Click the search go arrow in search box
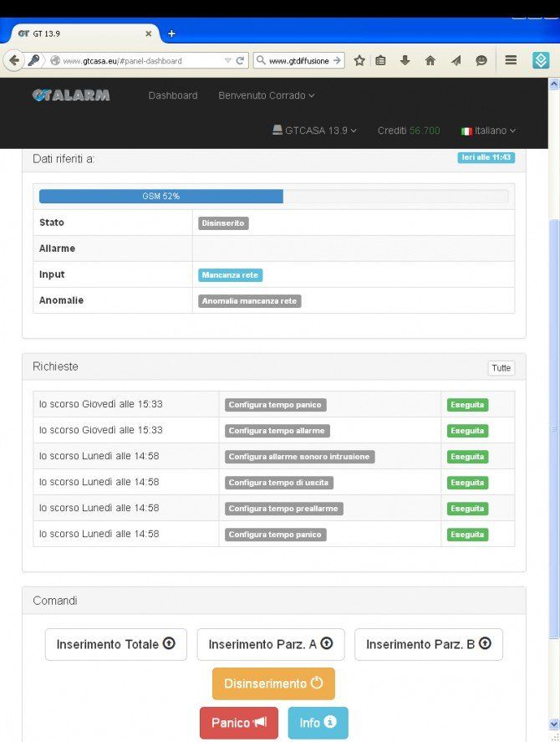Viewport: 560px width, 742px height. pos(337,60)
